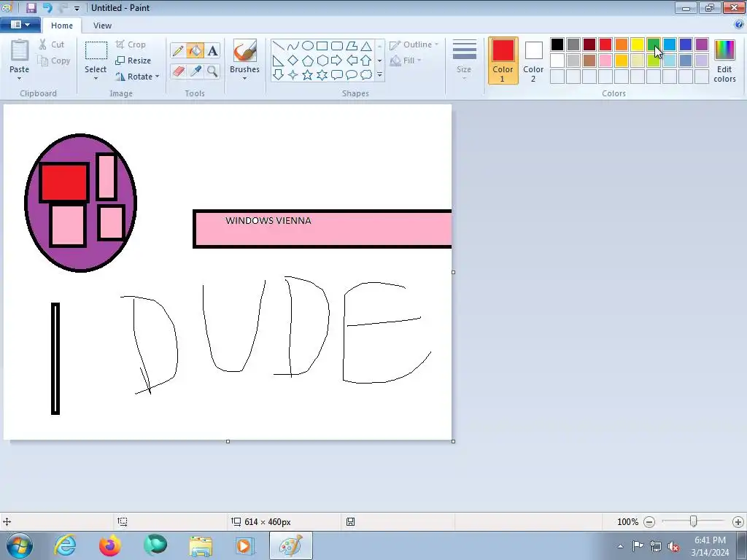Open Customize Quick Access Toolbar dropdown
The width and height of the screenshot is (747, 560).
(77, 8)
